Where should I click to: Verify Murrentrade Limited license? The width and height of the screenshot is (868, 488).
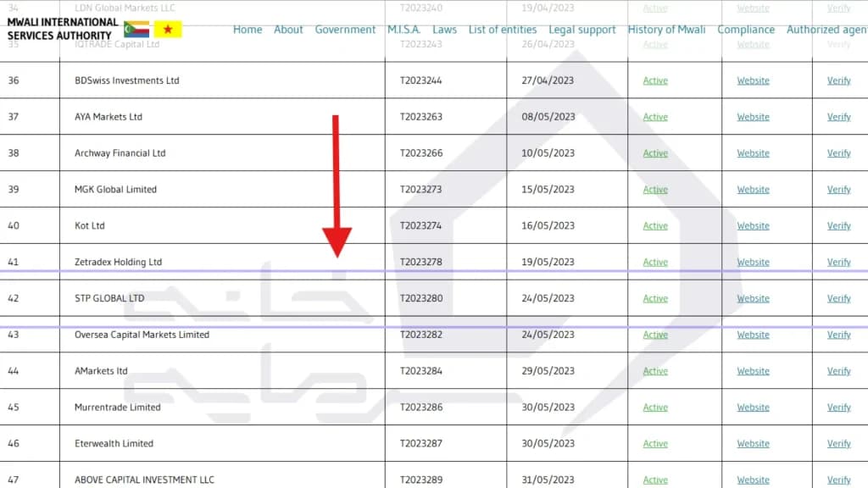click(x=838, y=408)
